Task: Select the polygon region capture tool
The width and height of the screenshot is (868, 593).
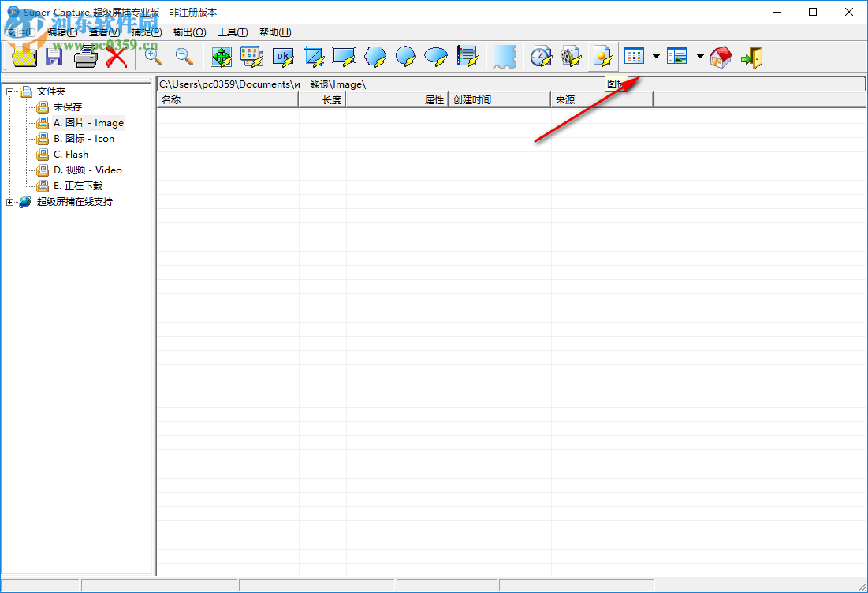Action: 374,57
